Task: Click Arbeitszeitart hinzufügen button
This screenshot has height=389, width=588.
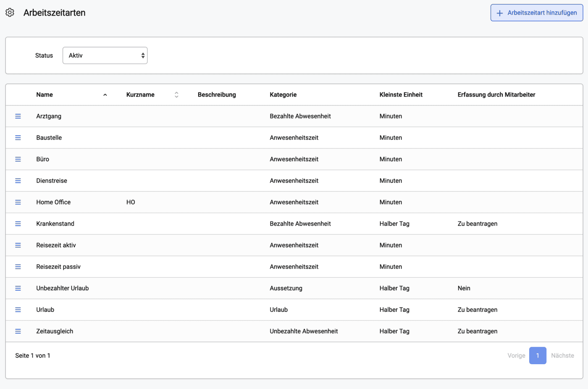Action: [537, 13]
